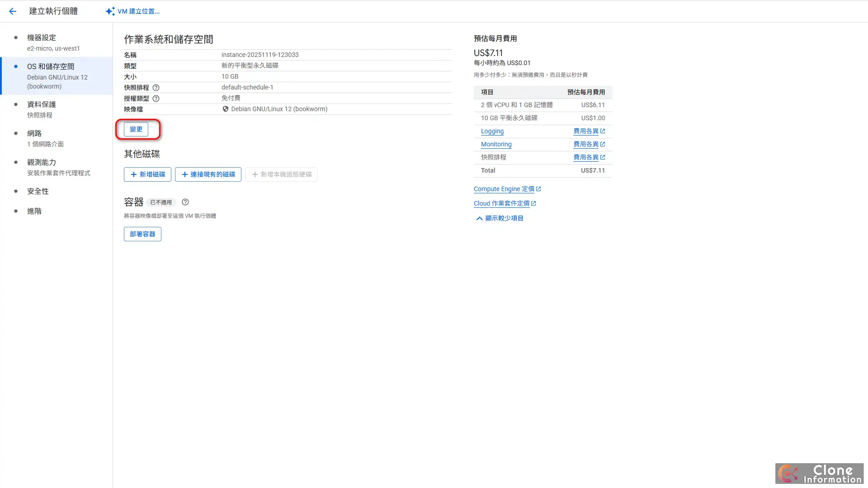Open the 進階 section
The width and height of the screenshot is (868, 488).
pos(34,211)
